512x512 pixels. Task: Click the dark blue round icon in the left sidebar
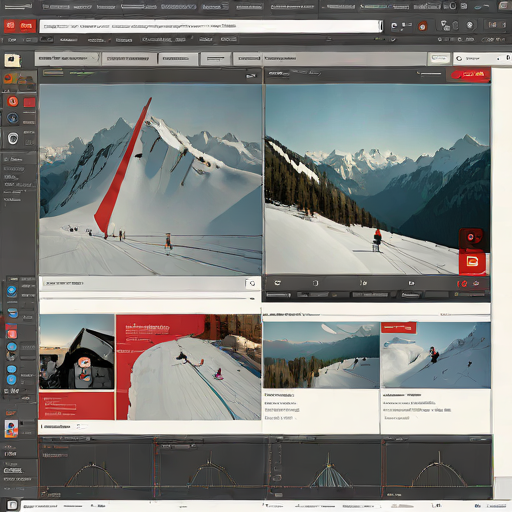(13, 118)
